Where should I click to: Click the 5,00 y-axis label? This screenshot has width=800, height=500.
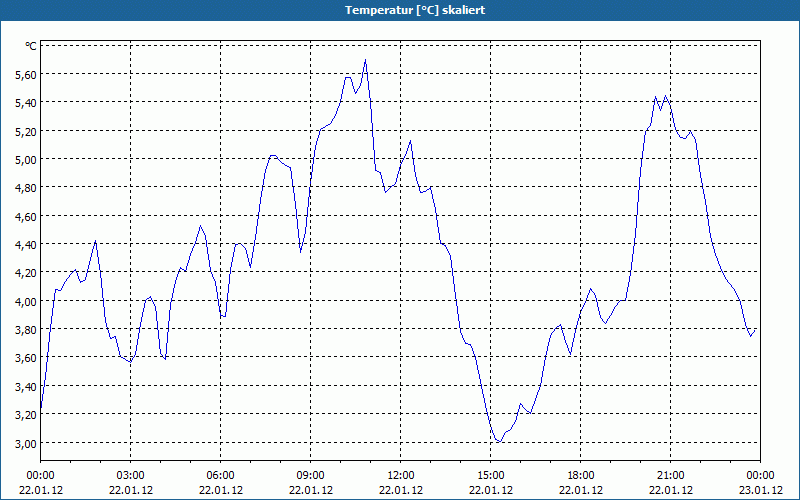[x=27, y=160]
